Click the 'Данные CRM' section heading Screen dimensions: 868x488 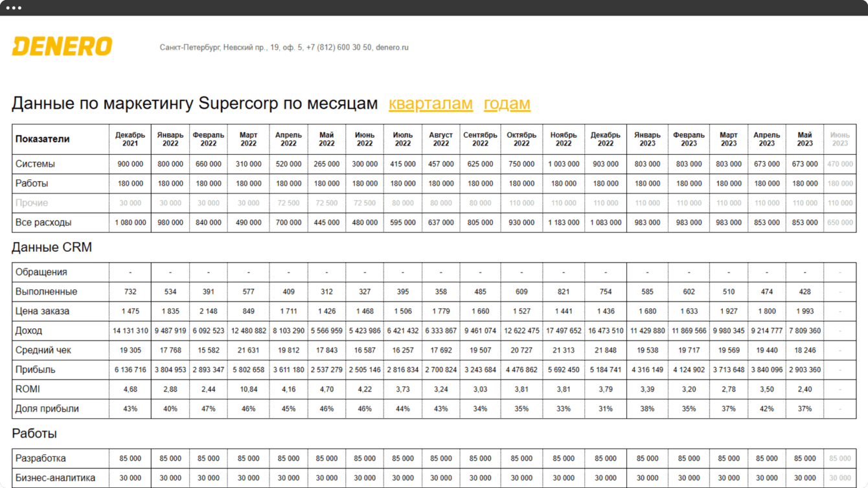(x=52, y=247)
